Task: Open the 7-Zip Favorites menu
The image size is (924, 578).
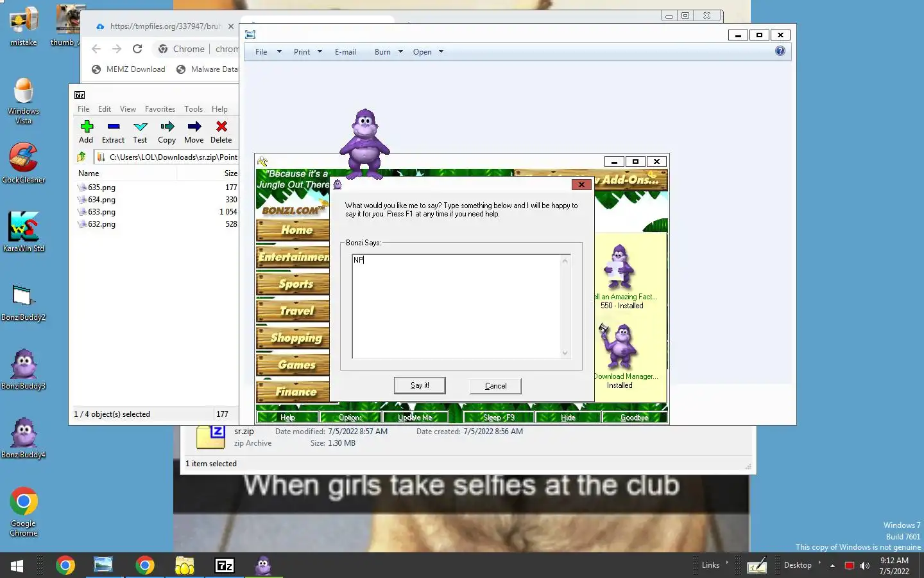Action: [x=160, y=109]
